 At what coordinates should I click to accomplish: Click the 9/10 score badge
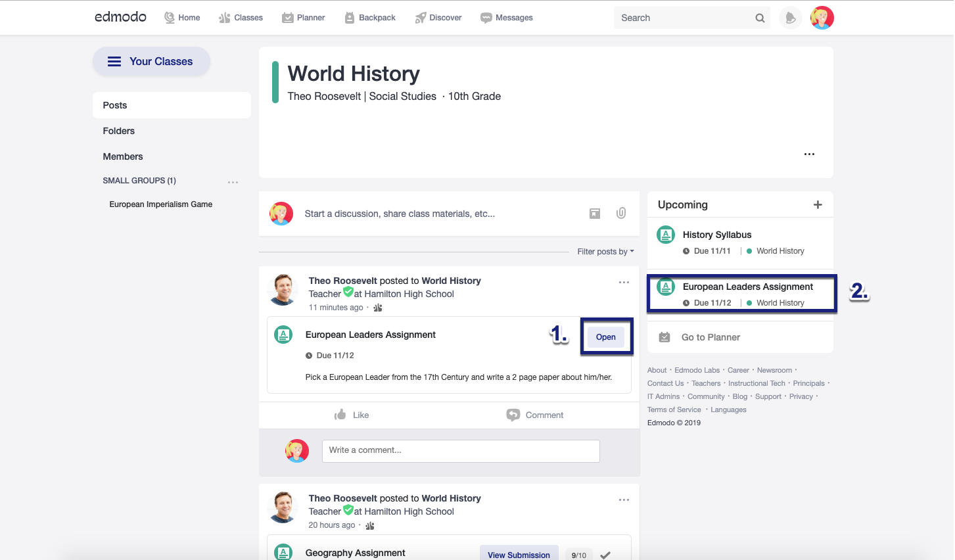pyautogui.click(x=578, y=555)
